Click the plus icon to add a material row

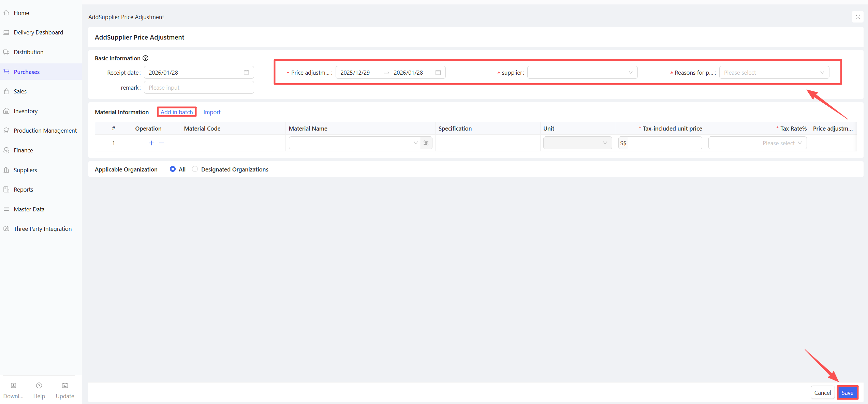[151, 143]
